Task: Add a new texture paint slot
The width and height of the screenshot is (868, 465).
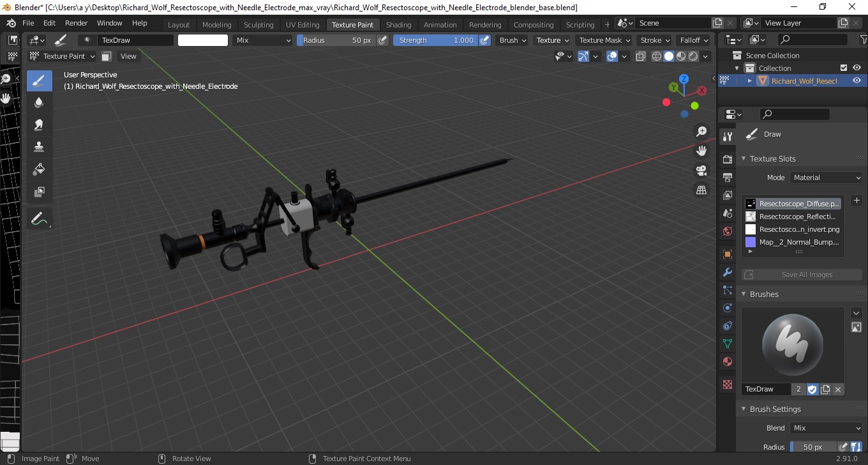Action: click(857, 201)
